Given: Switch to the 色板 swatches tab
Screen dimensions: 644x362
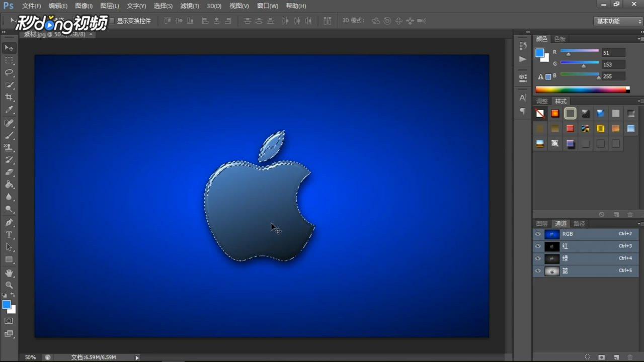Looking at the screenshot, I should pyautogui.click(x=560, y=39).
